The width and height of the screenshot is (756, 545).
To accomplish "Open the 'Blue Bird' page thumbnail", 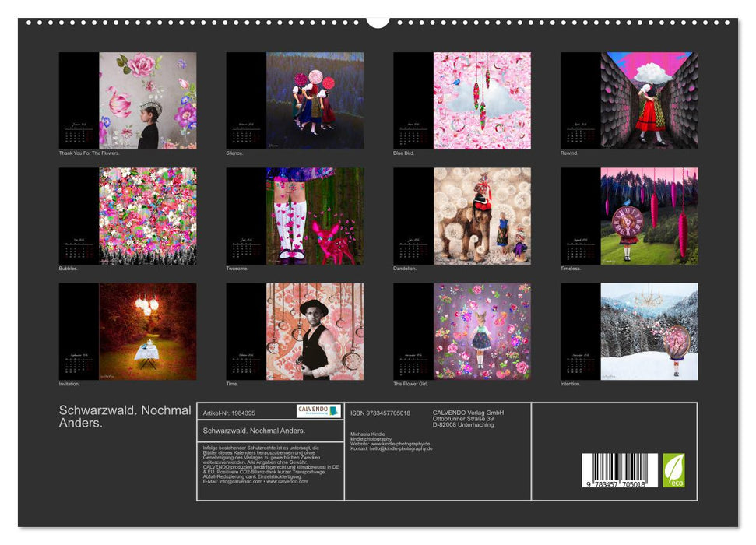I will click(462, 100).
